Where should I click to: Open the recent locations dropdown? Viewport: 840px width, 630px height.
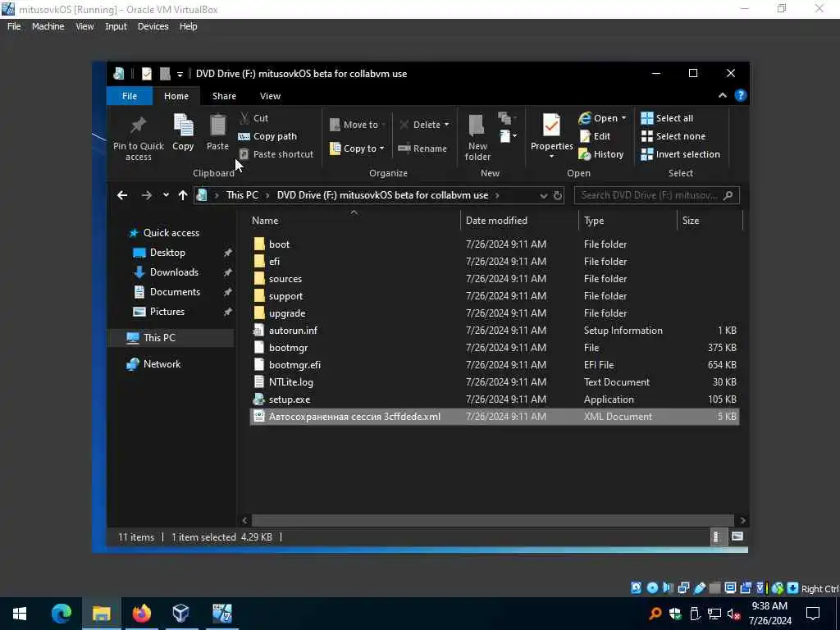point(166,195)
